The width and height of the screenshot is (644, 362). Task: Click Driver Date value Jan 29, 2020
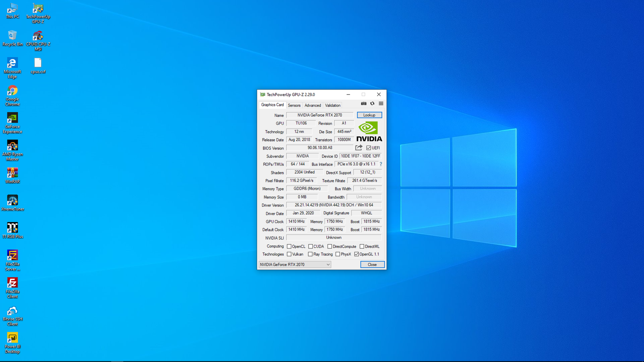303,213
